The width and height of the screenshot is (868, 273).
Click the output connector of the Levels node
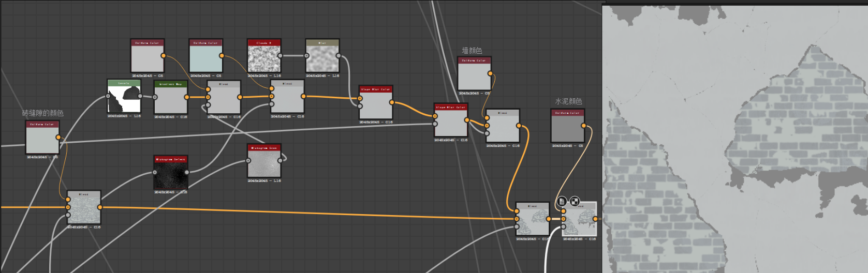point(140,96)
